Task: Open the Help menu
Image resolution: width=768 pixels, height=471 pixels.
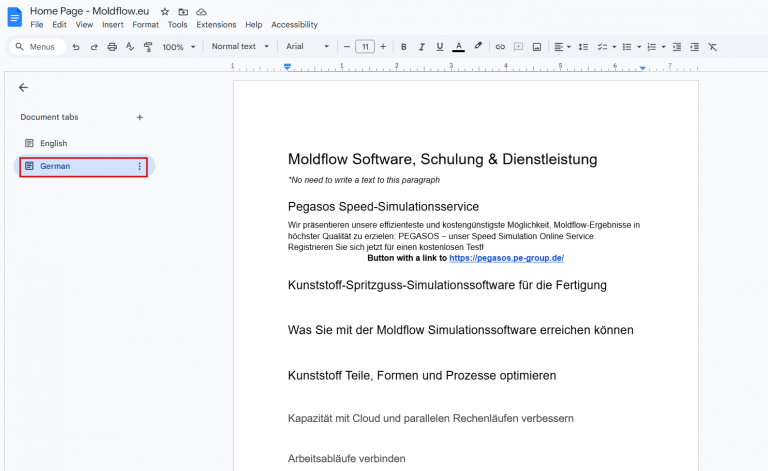Action: 254,24
